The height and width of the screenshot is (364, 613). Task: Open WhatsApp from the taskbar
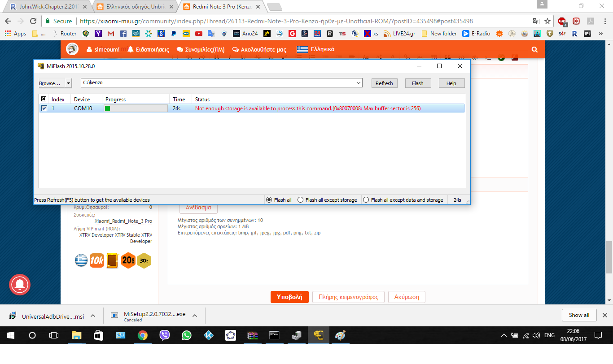[187, 335]
